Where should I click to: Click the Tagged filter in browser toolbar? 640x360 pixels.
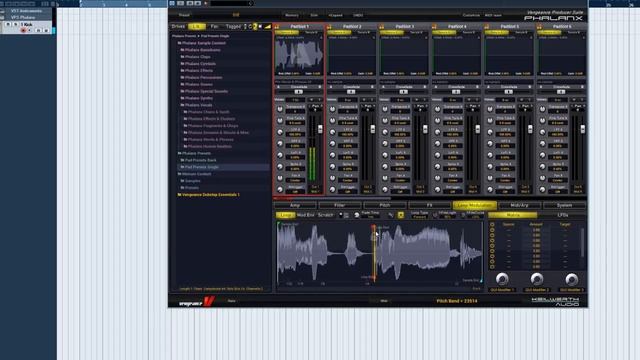pyautogui.click(x=233, y=27)
